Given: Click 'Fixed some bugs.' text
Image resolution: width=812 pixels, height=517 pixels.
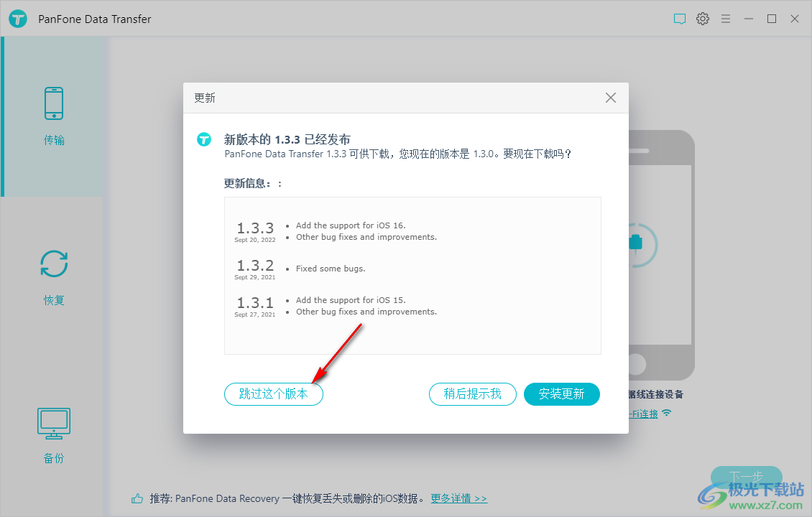Looking at the screenshot, I should 331,269.
